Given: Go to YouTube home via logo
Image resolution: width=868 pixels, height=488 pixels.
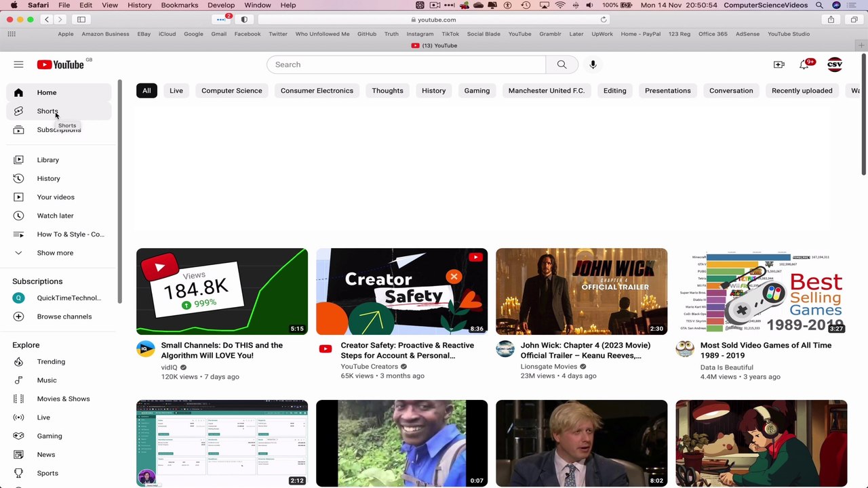Looking at the screenshot, I should point(61,64).
